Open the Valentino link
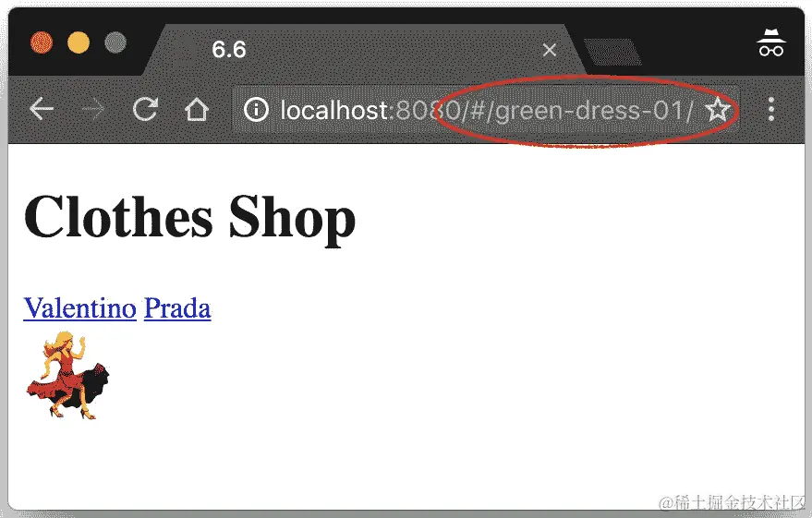812x518 pixels. pyautogui.click(x=79, y=308)
